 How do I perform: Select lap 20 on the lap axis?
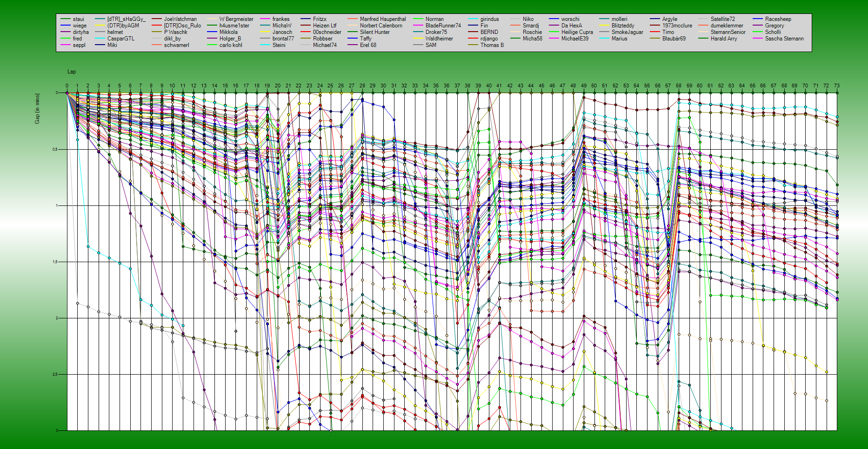278,86
